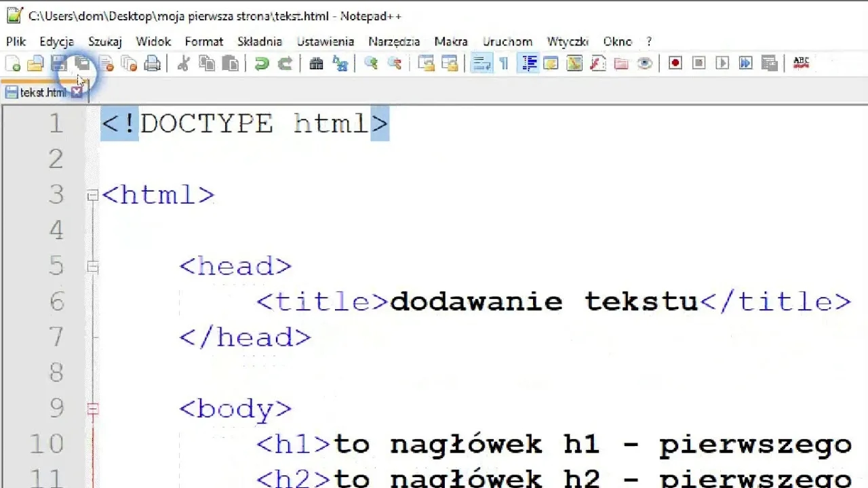
Task: Collapse the html code fold at line 3
Action: pyautogui.click(x=92, y=196)
